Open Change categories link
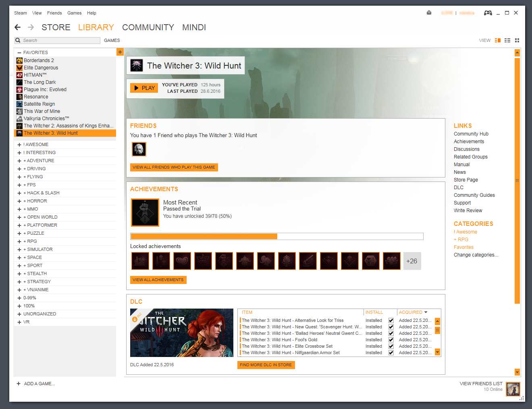532x409 pixels. tap(476, 255)
